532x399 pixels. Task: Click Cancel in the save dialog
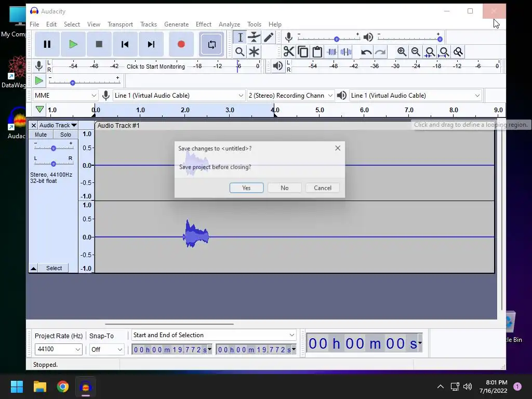tap(323, 188)
